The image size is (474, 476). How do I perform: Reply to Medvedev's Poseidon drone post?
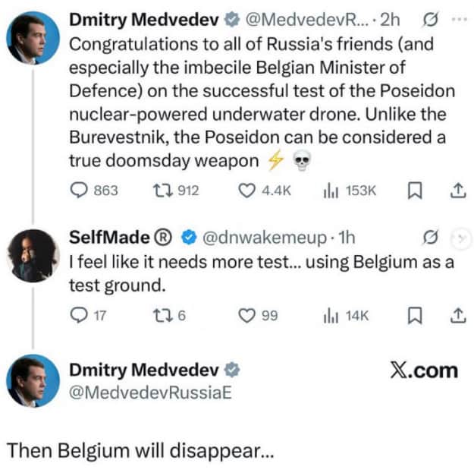click(79, 191)
